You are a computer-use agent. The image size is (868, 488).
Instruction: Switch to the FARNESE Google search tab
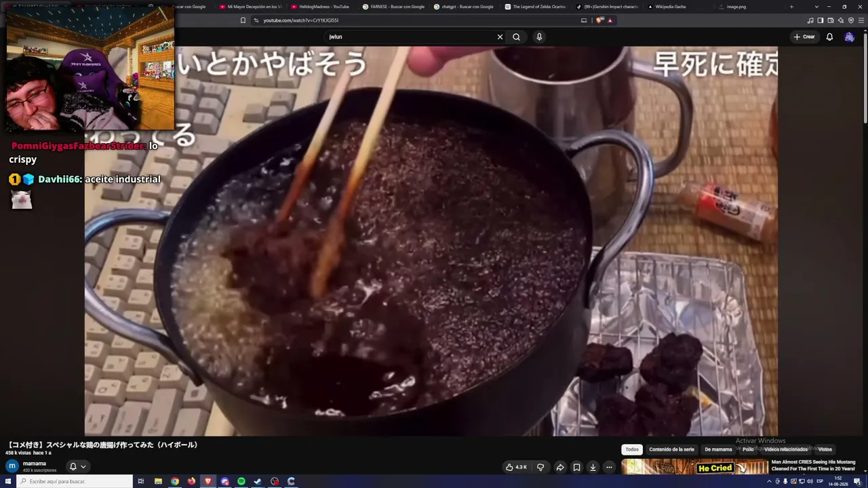(x=395, y=7)
